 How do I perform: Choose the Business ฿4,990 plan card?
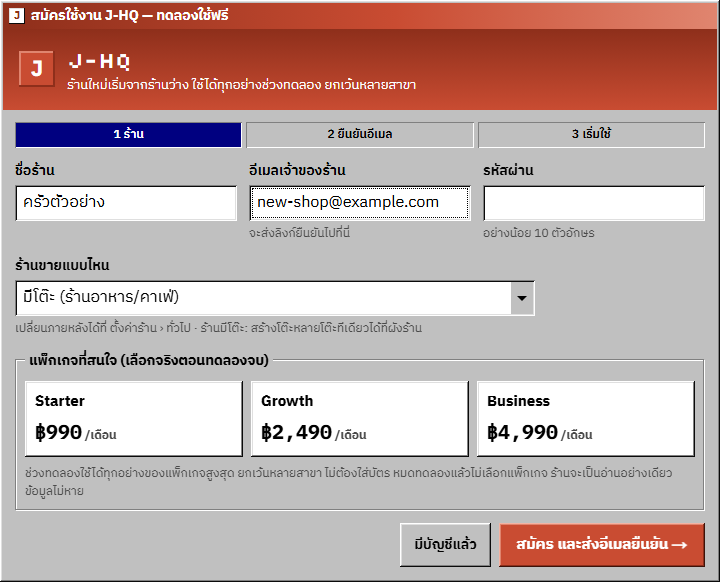(586, 419)
